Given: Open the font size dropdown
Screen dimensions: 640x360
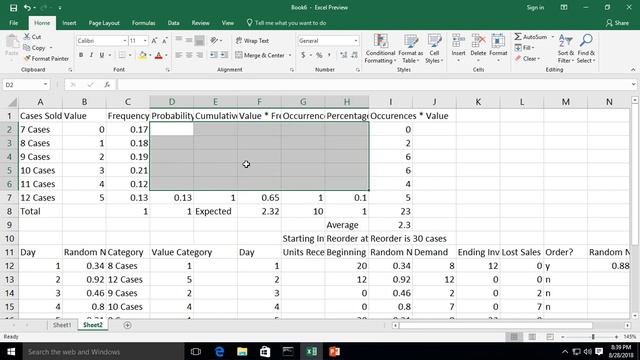Looking at the screenshot, I should [x=145, y=41].
